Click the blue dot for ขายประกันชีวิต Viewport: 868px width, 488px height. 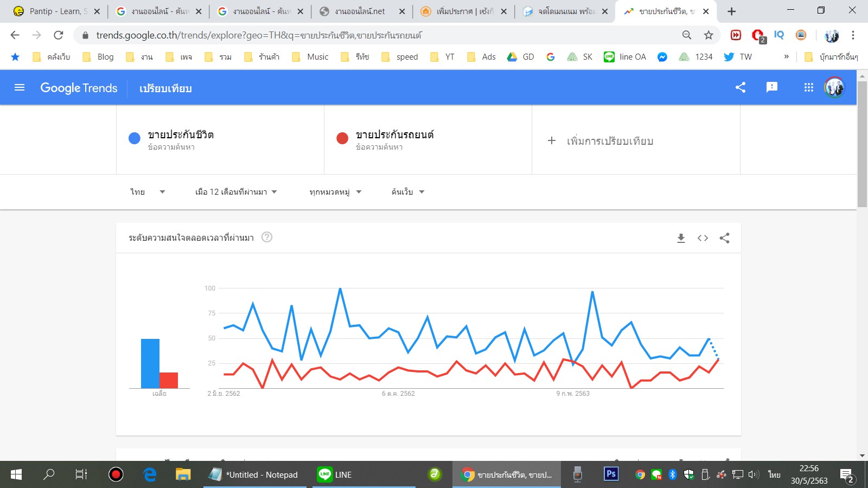(x=135, y=138)
